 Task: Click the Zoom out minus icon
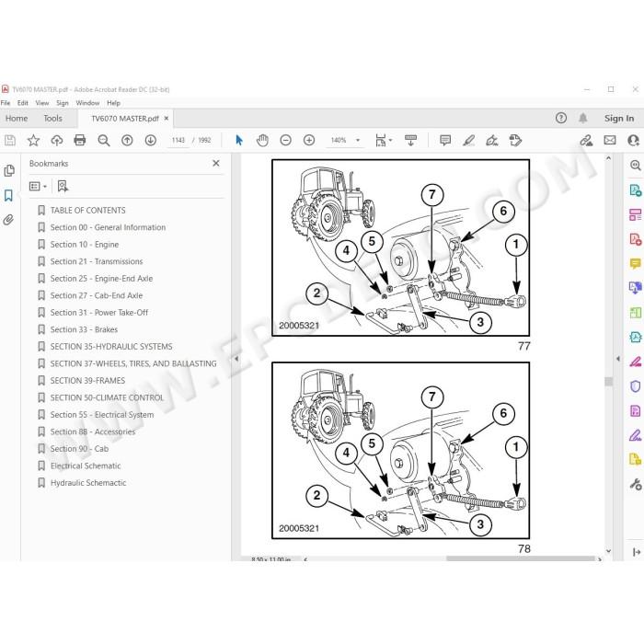click(x=285, y=140)
